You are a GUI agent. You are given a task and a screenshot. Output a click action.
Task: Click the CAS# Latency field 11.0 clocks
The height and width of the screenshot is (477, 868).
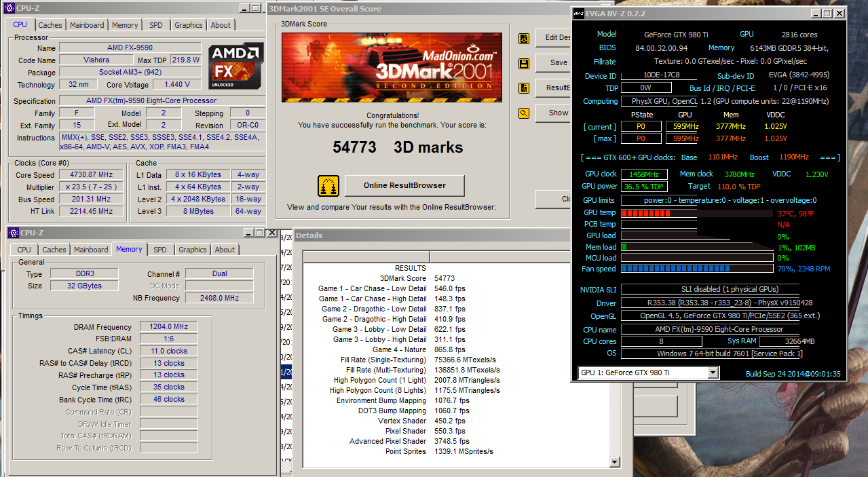pyautogui.click(x=169, y=351)
